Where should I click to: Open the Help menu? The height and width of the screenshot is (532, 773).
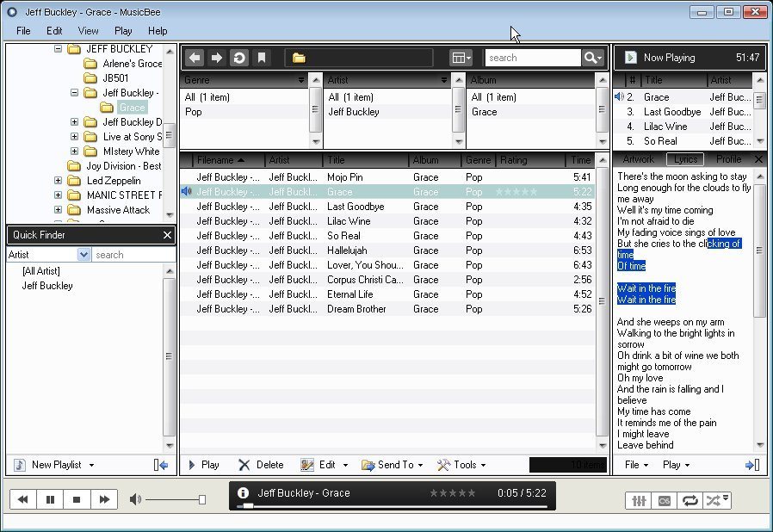158,31
